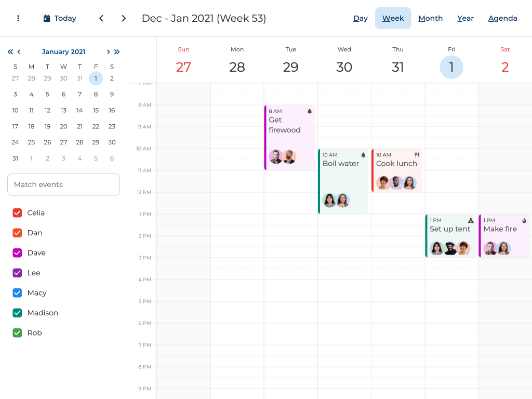
Task: Click the water drop icon on Boil water
Action: [363, 155]
